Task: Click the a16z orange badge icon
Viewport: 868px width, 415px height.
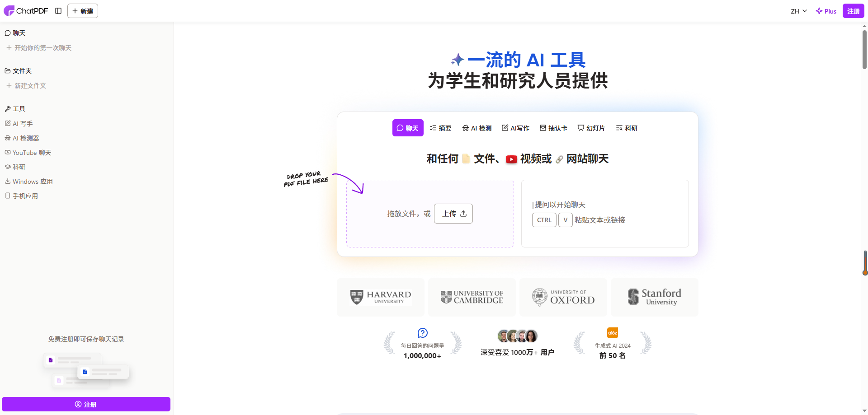Action: click(613, 333)
